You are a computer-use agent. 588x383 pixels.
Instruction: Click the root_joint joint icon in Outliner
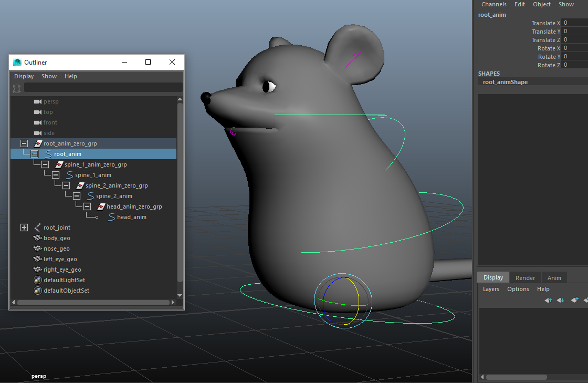(x=37, y=227)
